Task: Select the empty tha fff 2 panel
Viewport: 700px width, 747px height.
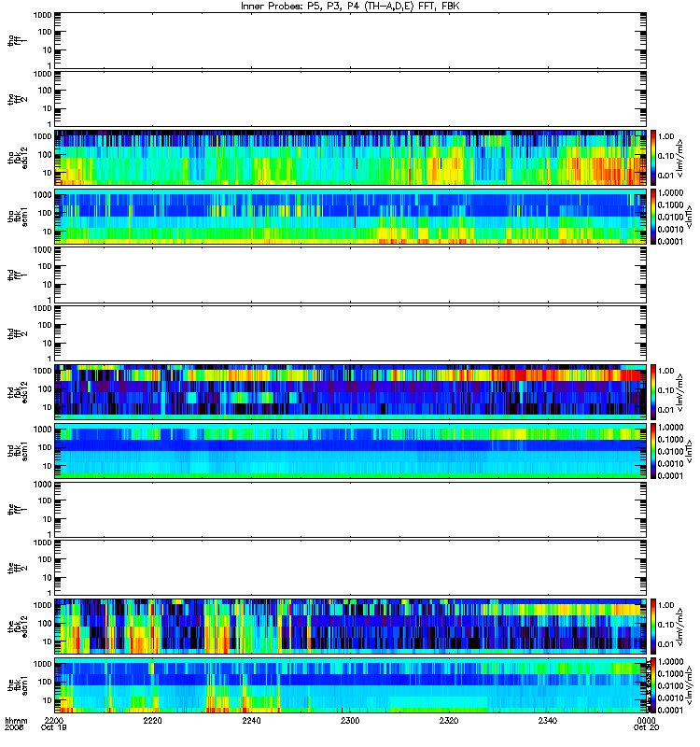Action: (x=351, y=99)
